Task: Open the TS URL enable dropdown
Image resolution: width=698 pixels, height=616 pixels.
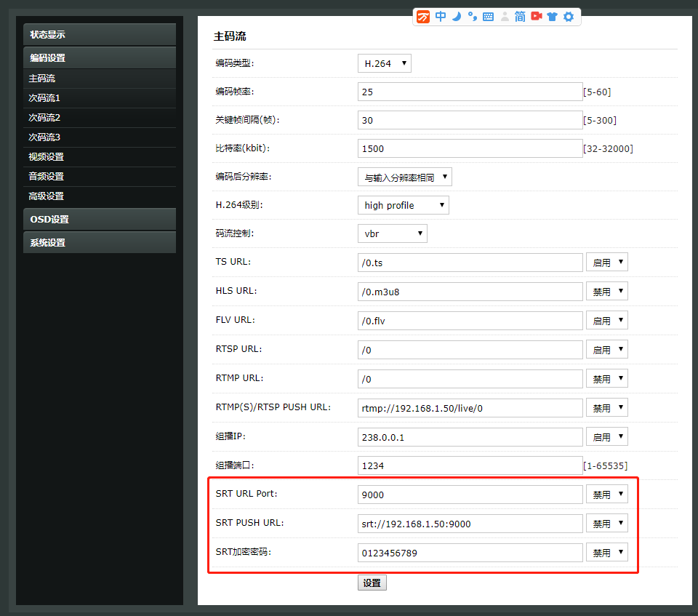Action: click(606, 263)
